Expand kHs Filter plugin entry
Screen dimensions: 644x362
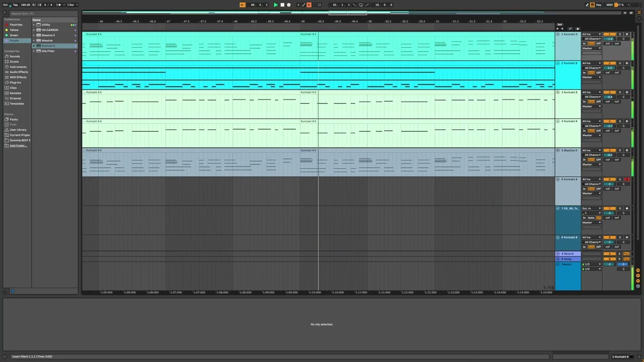coord(35,51)
